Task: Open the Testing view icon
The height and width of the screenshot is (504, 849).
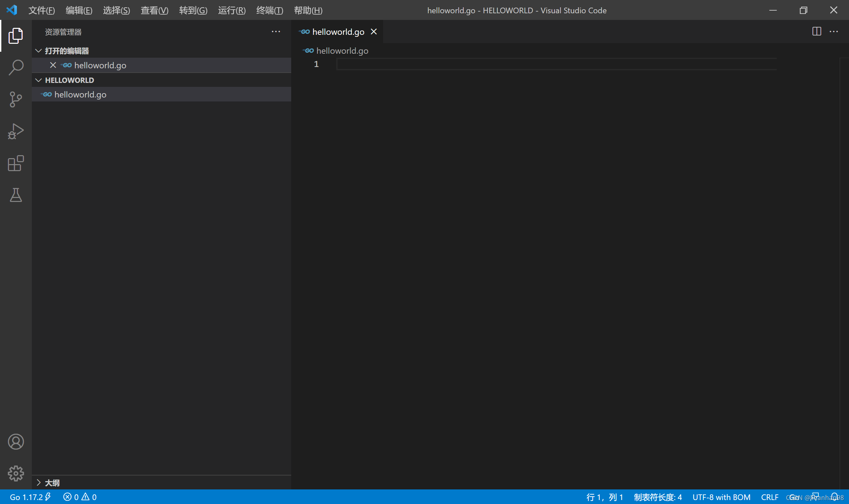Action: tap(15, 195)
